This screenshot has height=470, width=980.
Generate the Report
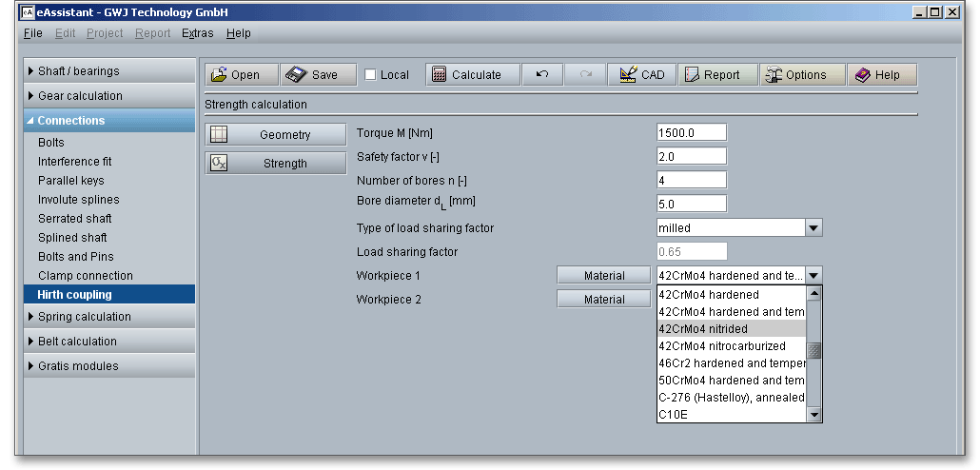coord(719,75)
